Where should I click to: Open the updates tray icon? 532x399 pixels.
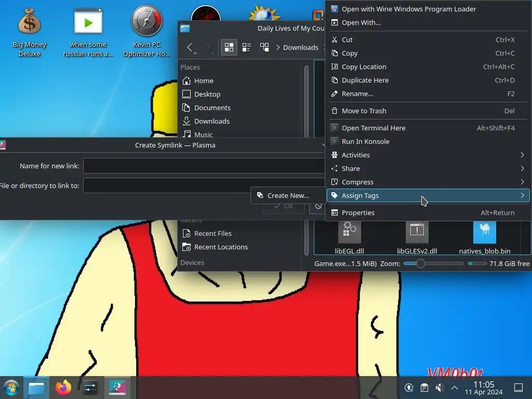coord(409,388)
